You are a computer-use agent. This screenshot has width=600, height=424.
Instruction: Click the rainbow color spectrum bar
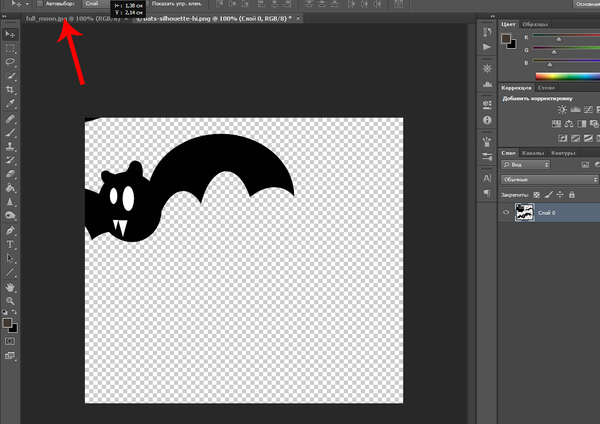567,75
